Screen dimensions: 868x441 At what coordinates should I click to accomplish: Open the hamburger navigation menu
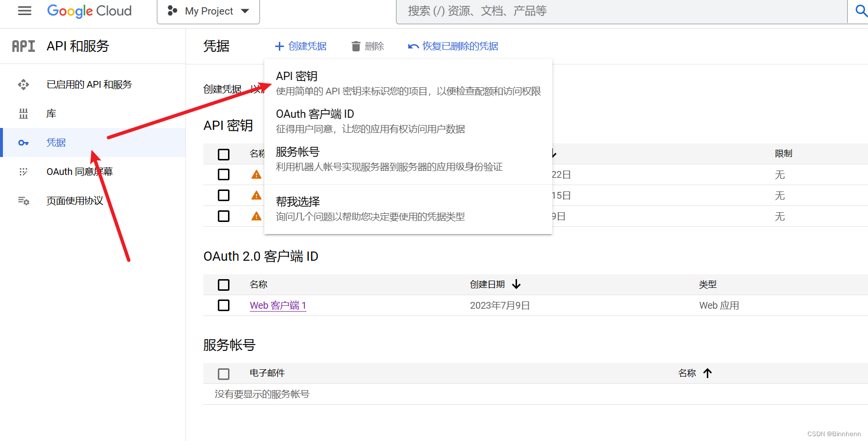coord(24,11)
